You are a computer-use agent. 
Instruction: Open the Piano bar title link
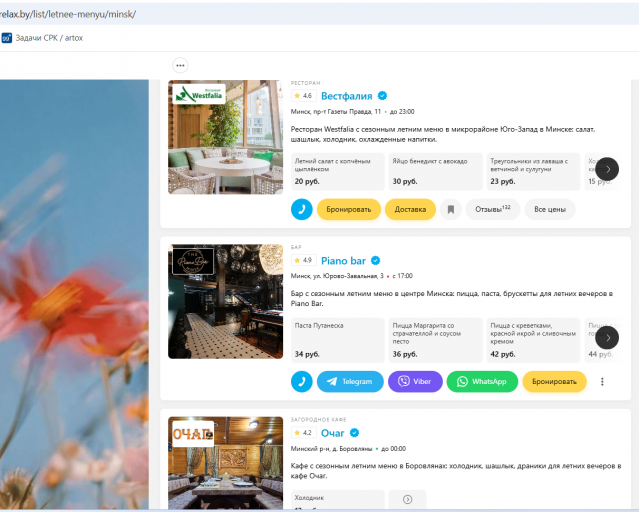click(344, 260)
